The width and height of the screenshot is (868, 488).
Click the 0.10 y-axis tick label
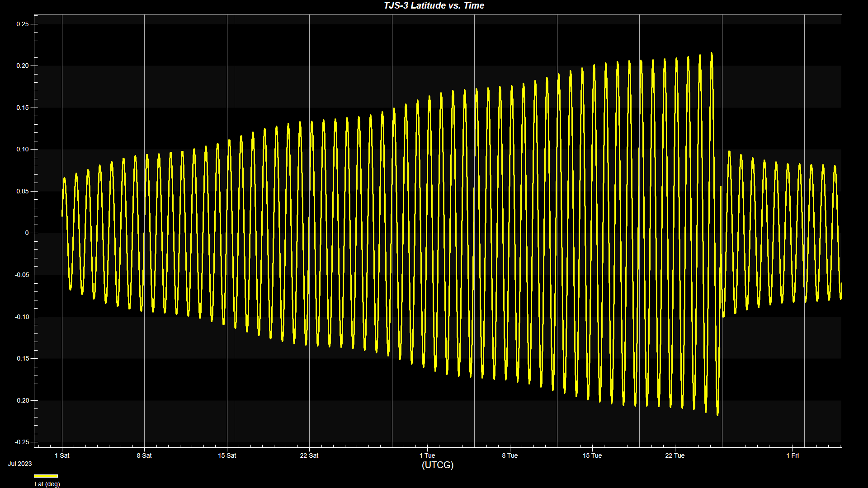tap(23, 150)
